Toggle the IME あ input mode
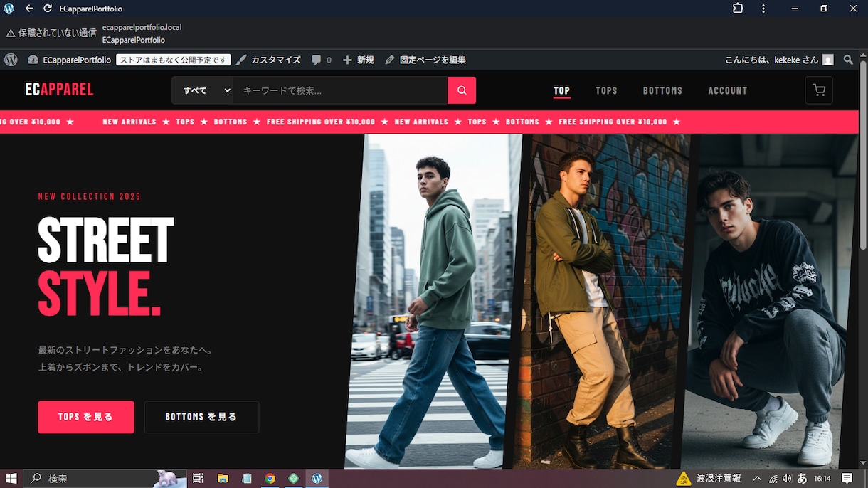This screenshot has width=868, height=488. [802, 478]
